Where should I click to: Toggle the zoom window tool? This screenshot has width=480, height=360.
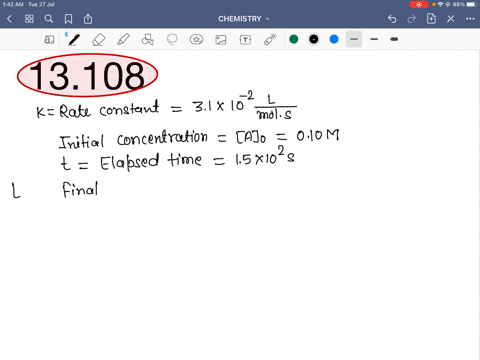pyautogui.click(x=49, y=40)
